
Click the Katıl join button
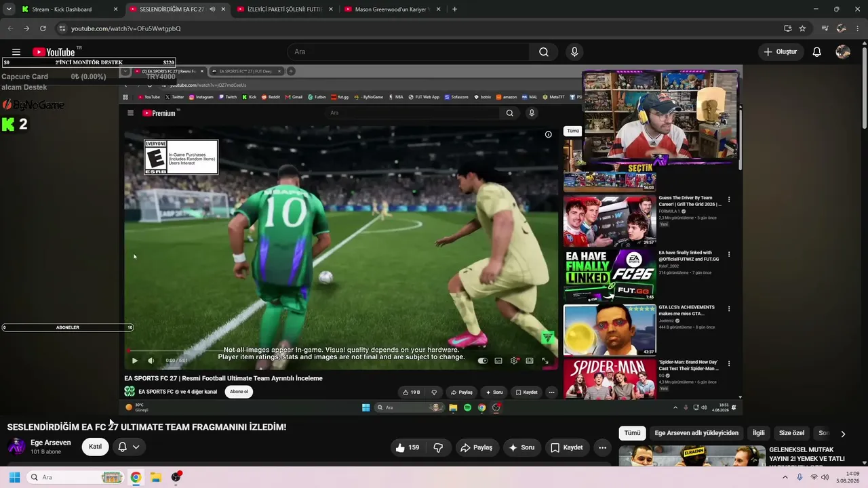click(96, 447)
